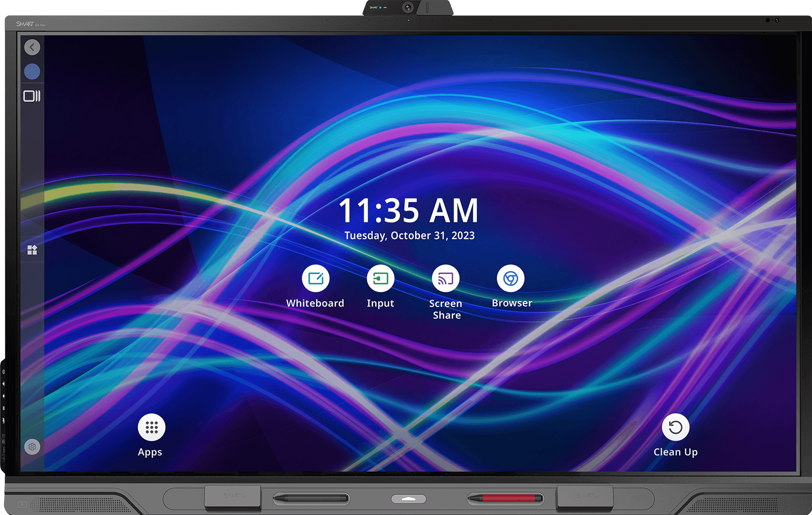This screenshot has height=515, width=812.
Task: Tap the SMART logo icon in the sidebar
Action: (x=33, y=250)
